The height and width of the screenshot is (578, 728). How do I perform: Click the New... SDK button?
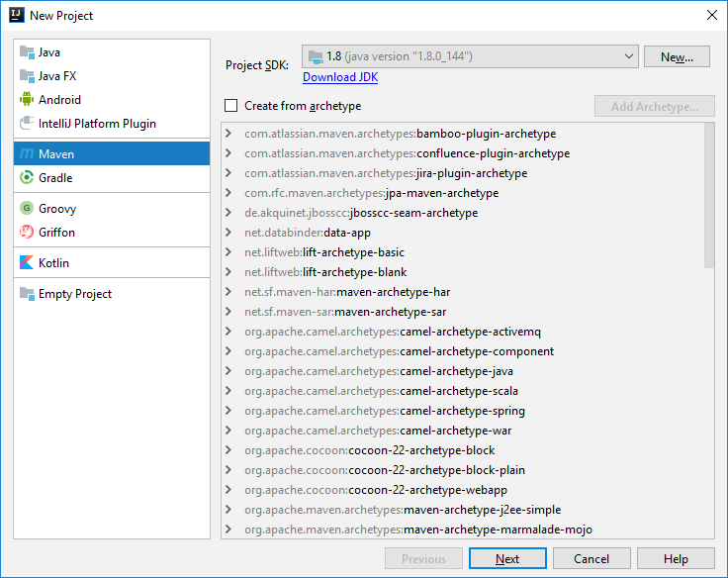coord(677,57)
